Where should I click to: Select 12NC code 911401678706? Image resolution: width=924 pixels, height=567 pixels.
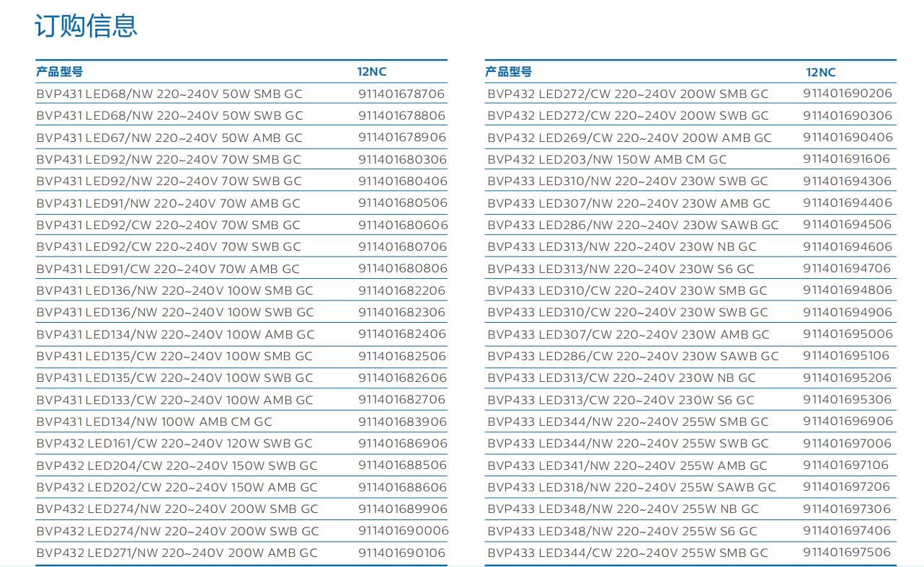(401, 94)
